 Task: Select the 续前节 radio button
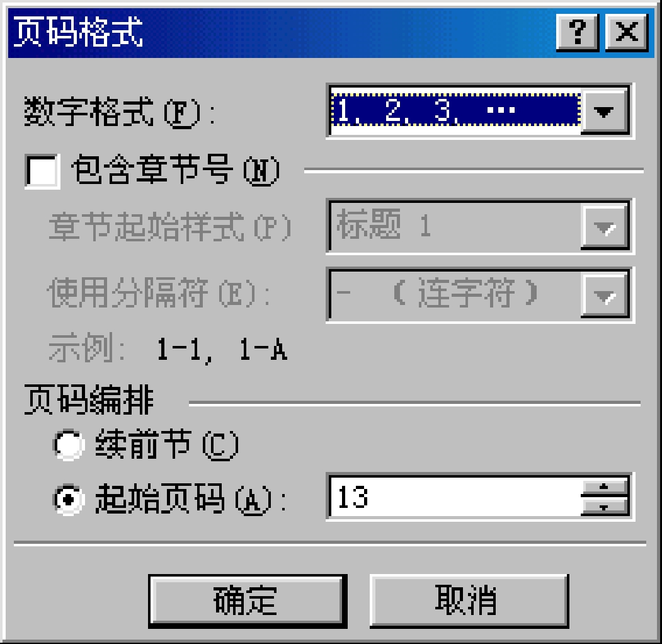click(x=69, y=445)
